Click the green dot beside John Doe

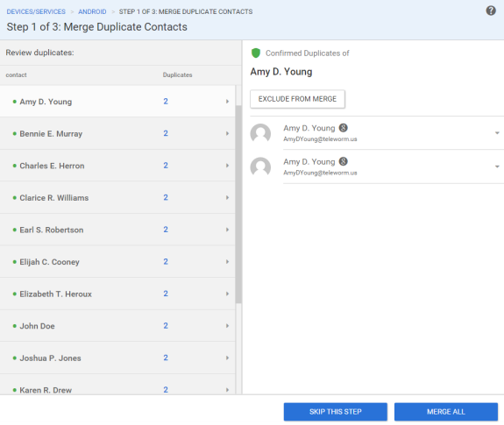click(x=15, y=326)
